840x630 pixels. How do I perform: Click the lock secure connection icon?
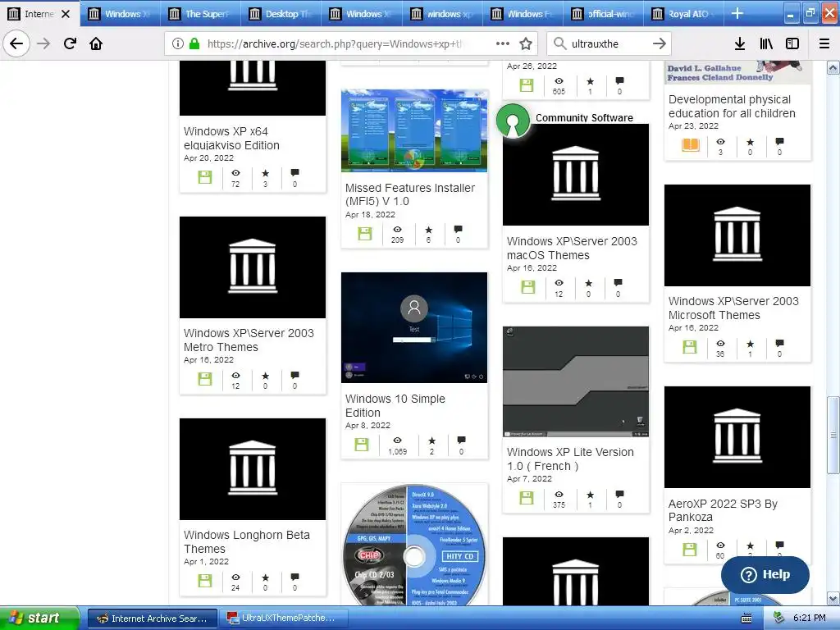194,43
